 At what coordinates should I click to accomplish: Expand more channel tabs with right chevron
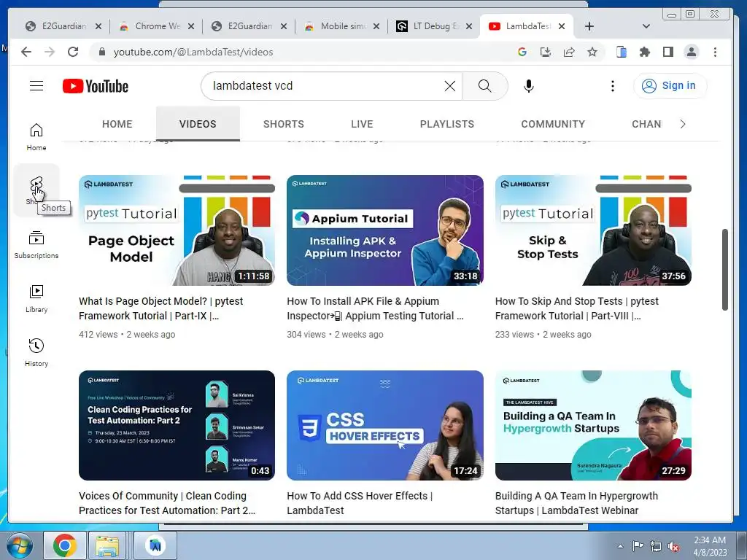683,124
